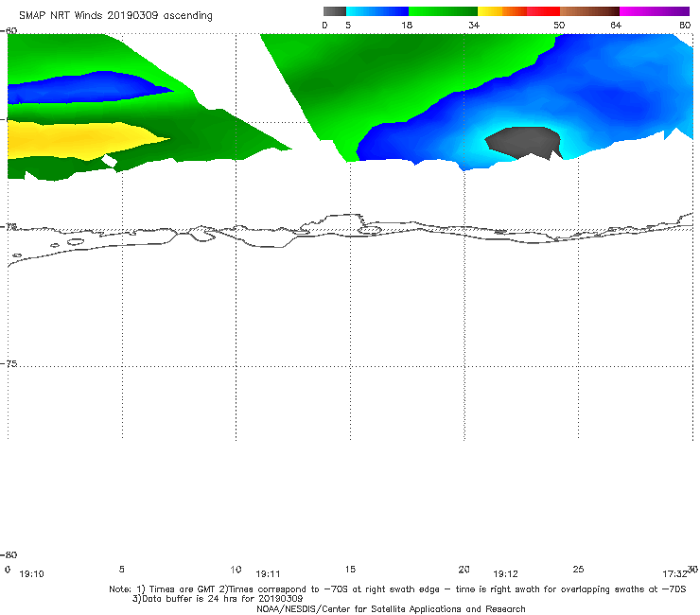Click the yellow-red 34-50 colorbar segment
Image resolution: width=700 pixels, height=615 pixels.
click(518, 11)
